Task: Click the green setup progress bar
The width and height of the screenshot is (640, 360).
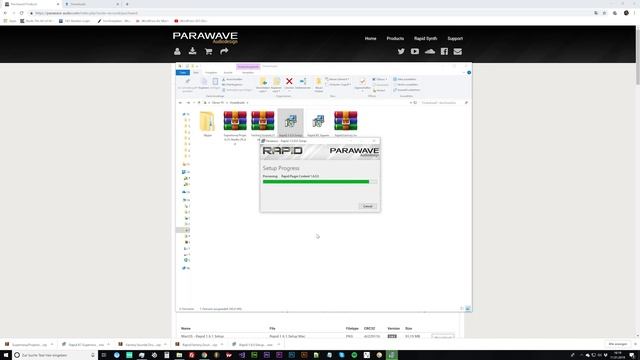Action: (x=320, y=182)
